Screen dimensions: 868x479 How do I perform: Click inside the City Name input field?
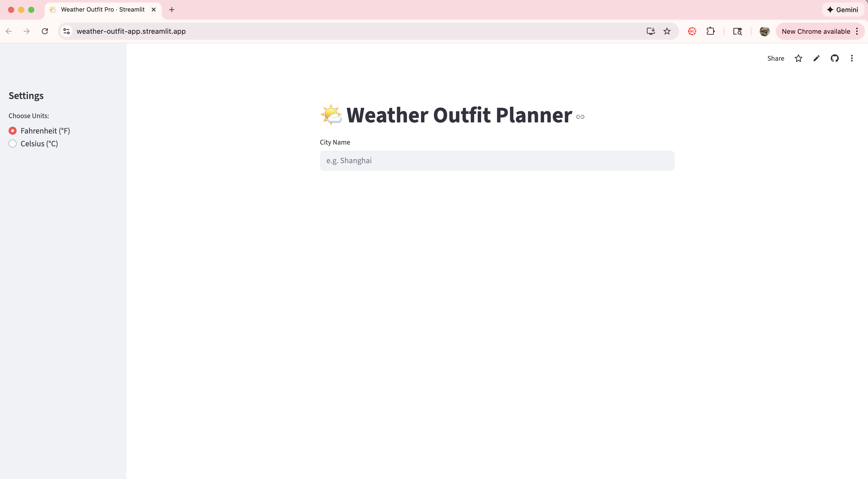coord(497,161)
